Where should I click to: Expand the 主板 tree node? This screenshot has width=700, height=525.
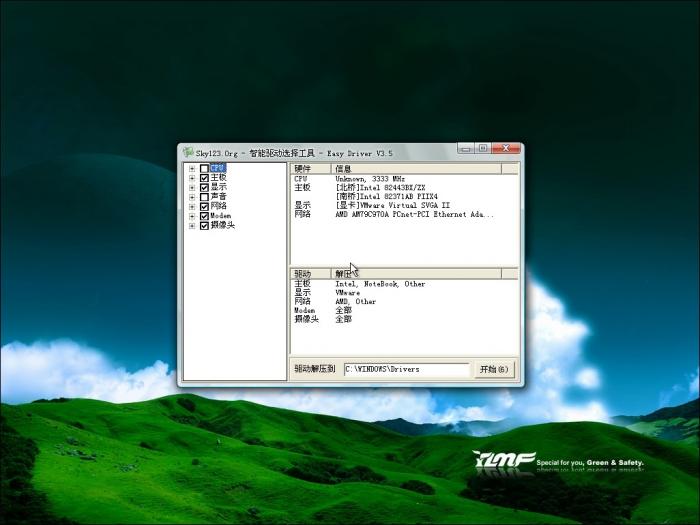pyautogui.click(x=191, y=178)
